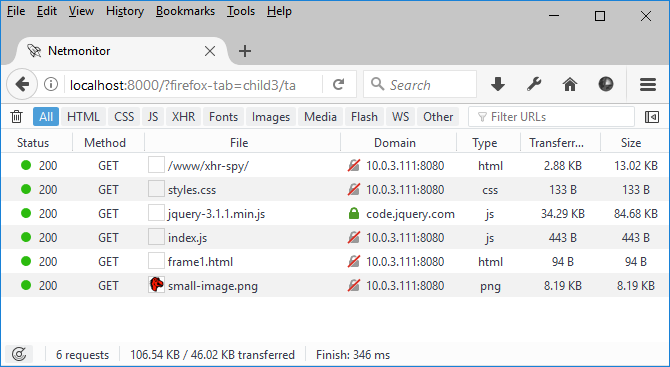The image size is (670, 367).
Task: Toggle the Fonts filter button
Action: [223, 117]
